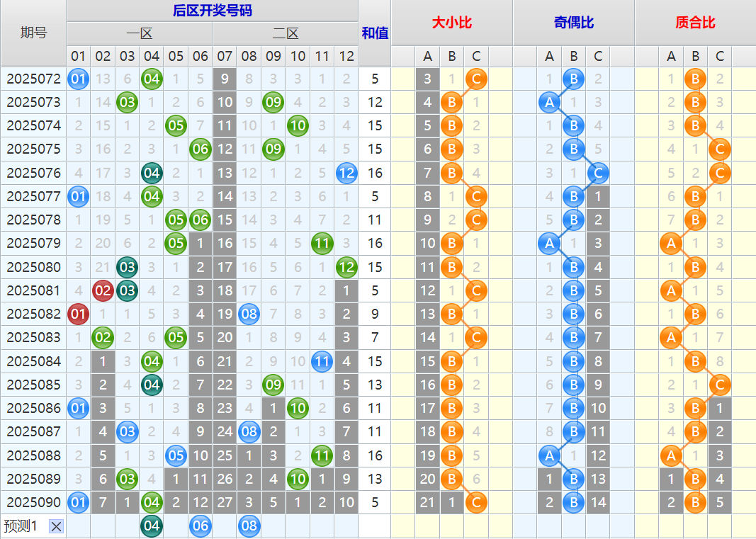Click the empty 01 cell in 预测1 row
756x539 pixels.
(78, 526)
